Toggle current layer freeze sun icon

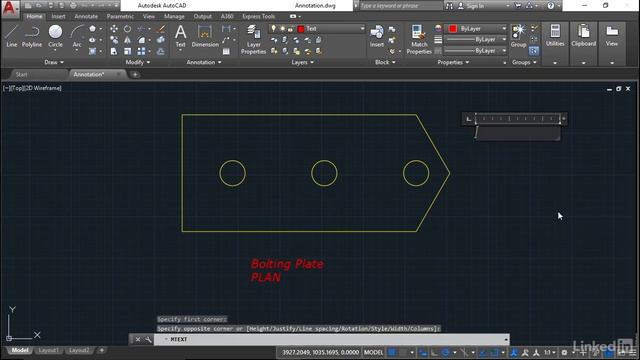[x=282, y=29]
